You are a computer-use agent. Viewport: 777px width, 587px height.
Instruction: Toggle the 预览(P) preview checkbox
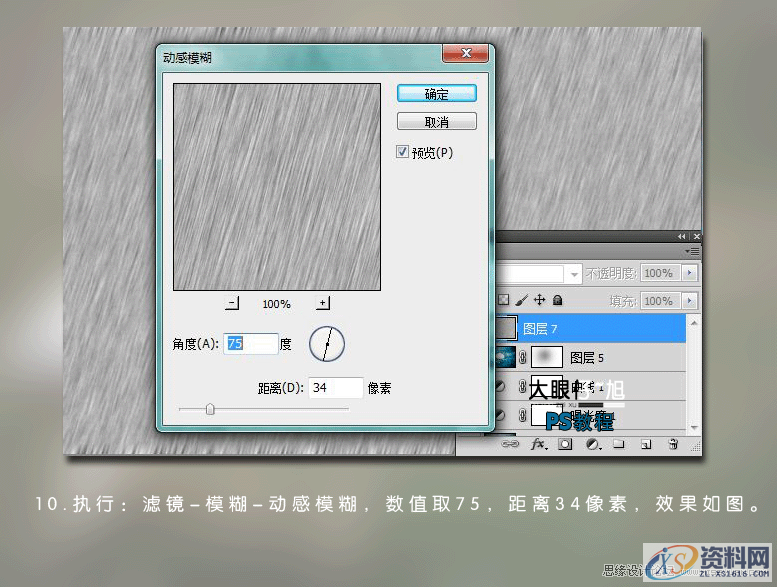(403, 153)
